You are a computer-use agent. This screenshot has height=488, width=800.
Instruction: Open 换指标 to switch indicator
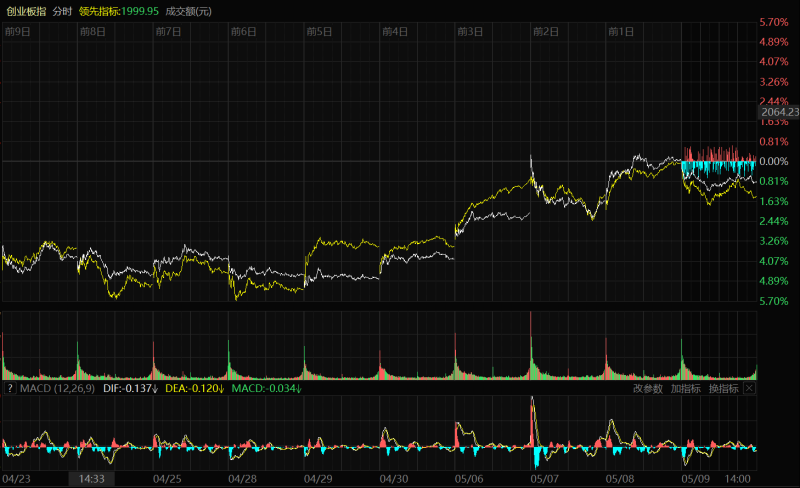(x=723, y=388)
